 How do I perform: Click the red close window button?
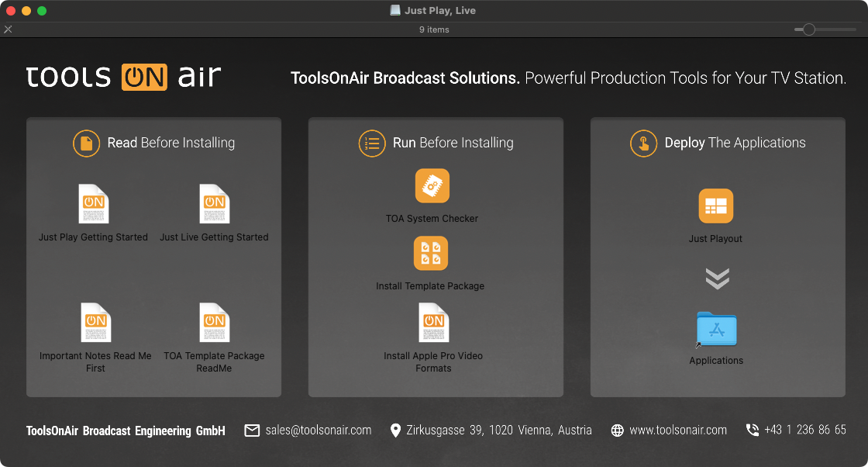click(x=11, y=11)
